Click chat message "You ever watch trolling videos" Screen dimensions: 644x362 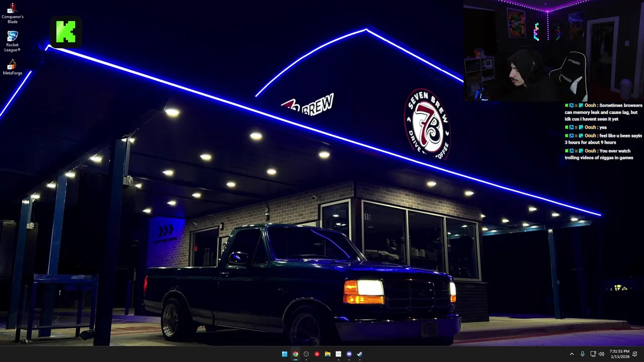599,154
